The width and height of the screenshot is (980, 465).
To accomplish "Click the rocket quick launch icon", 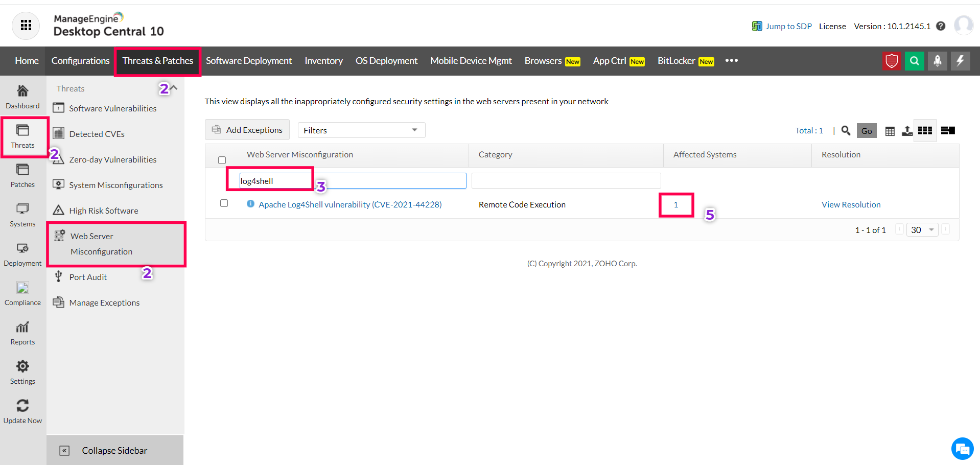I will pyautogui.click(x=938, y=61).
